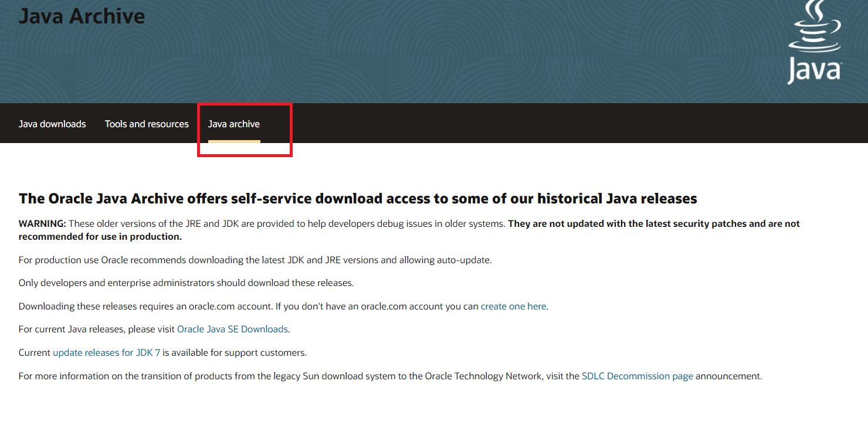Click the 'For production use Oracle recommends' paragraph
This screenshot has width=868, height=435.
(x=255, y=260)
